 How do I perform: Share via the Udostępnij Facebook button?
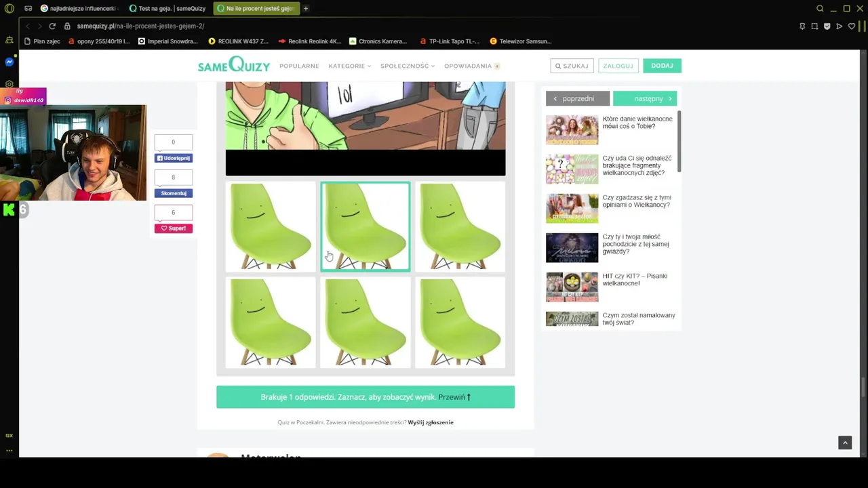[174, 158]
